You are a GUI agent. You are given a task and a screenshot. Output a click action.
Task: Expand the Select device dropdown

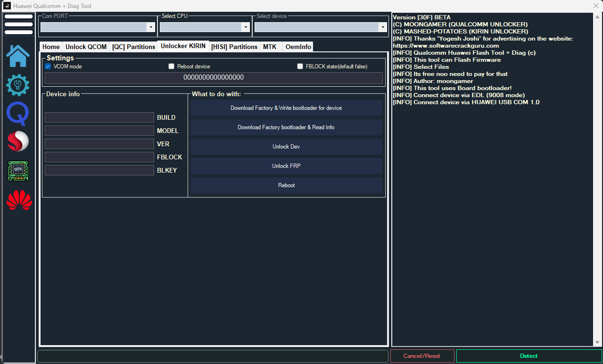(383, 27)
